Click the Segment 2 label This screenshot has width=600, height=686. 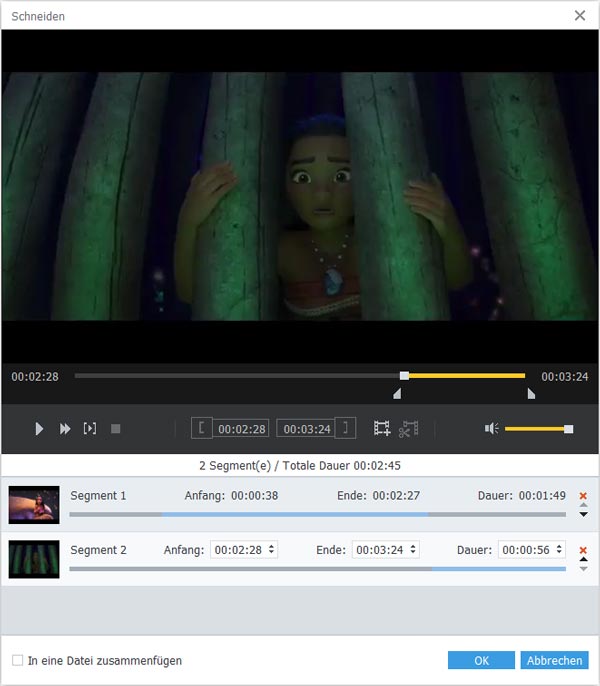(98, 550)
